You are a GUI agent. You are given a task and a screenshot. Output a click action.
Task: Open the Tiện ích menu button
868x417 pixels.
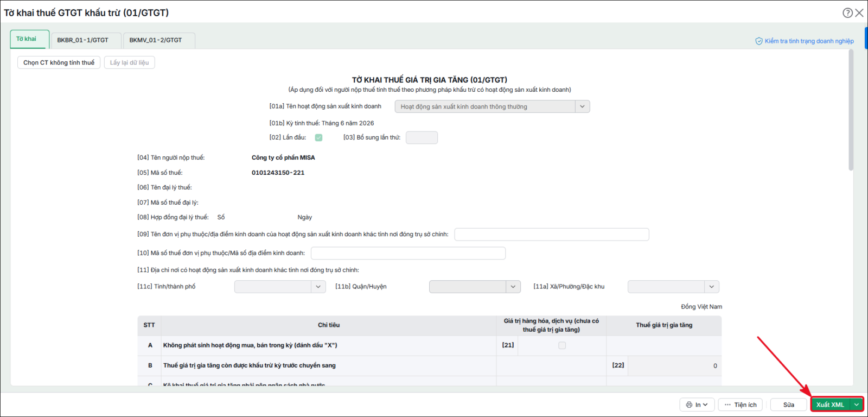pos(741,405)
